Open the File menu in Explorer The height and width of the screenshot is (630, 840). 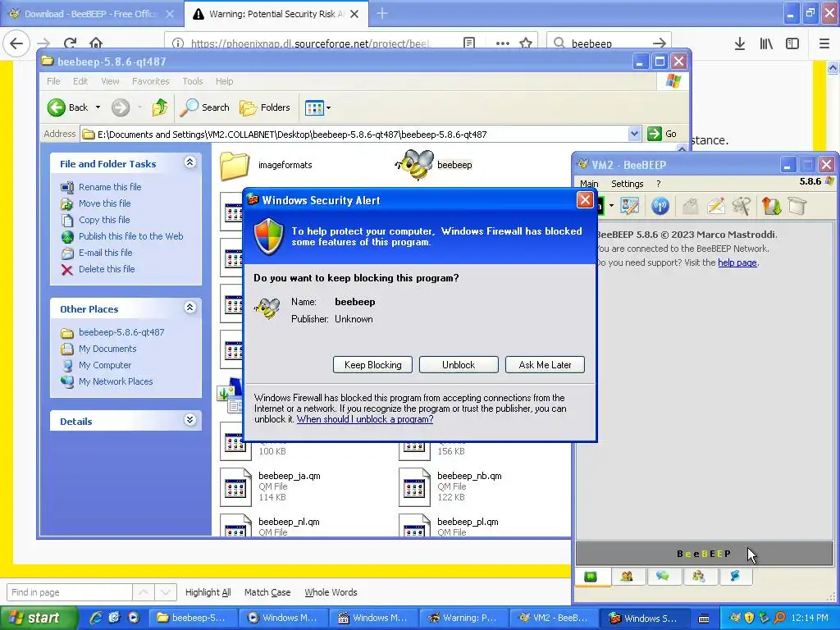53,81
